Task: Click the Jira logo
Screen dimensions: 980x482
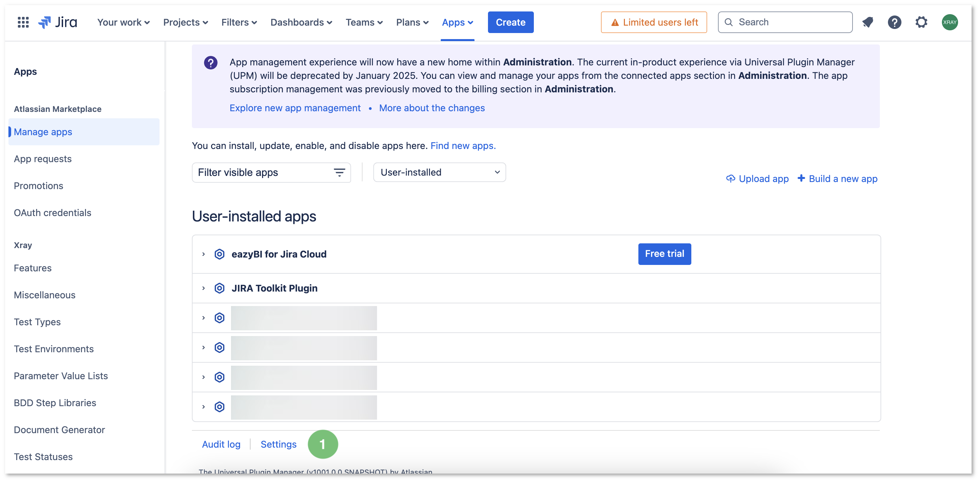Action: [58, 22]
